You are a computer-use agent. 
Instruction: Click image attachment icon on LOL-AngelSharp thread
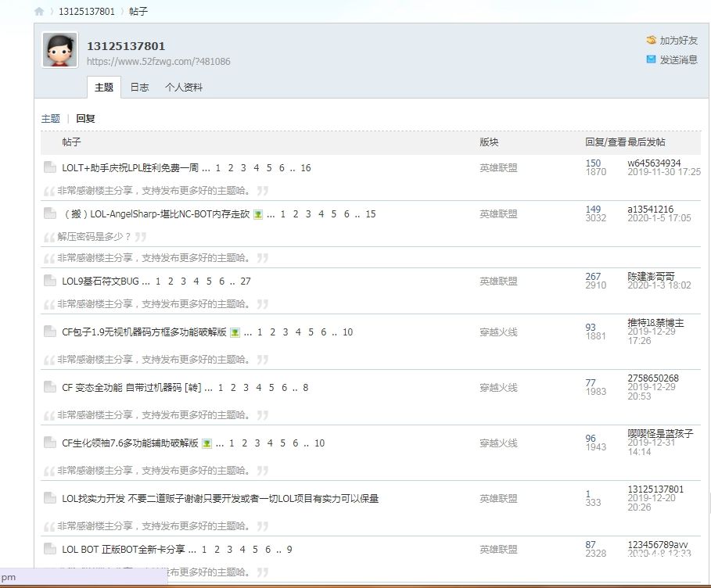257,214
